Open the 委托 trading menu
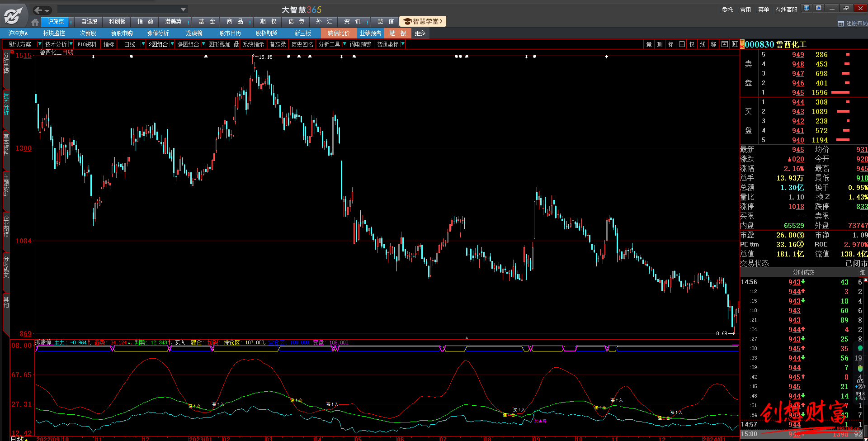This screenshot has width=868, height=441. click(727, 9)
